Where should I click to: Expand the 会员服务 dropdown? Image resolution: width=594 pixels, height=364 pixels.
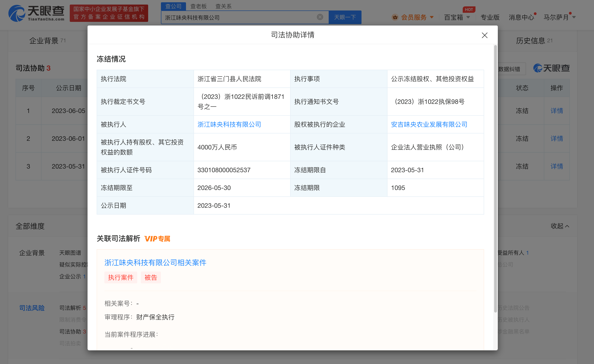(432, 17)
